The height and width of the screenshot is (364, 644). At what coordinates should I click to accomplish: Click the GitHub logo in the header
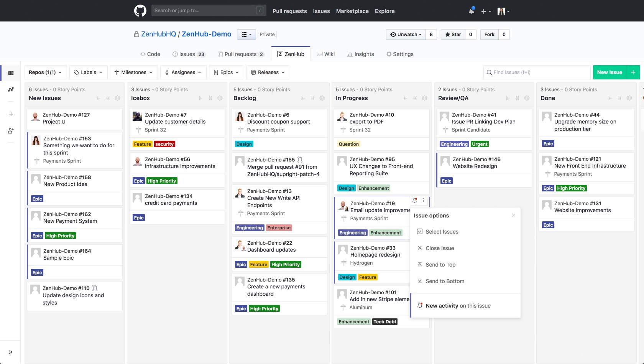pos(140,10)
